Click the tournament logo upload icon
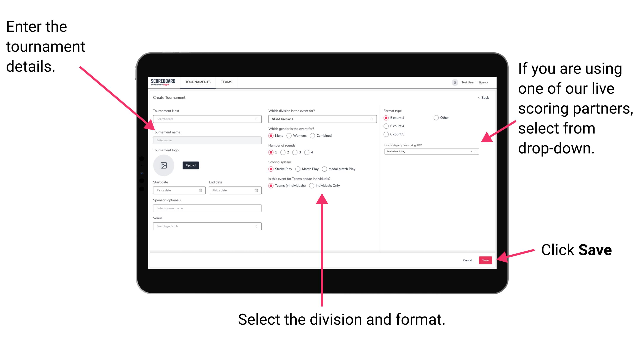Image resolution: width=644 pixels, height=346 pixels. [164, 165]
